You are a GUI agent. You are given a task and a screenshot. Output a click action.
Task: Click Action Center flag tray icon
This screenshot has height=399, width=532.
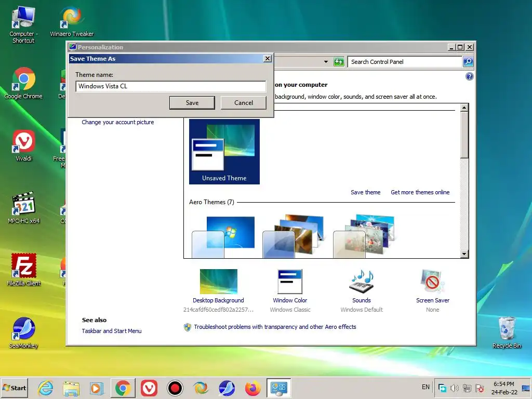[480, 388]
